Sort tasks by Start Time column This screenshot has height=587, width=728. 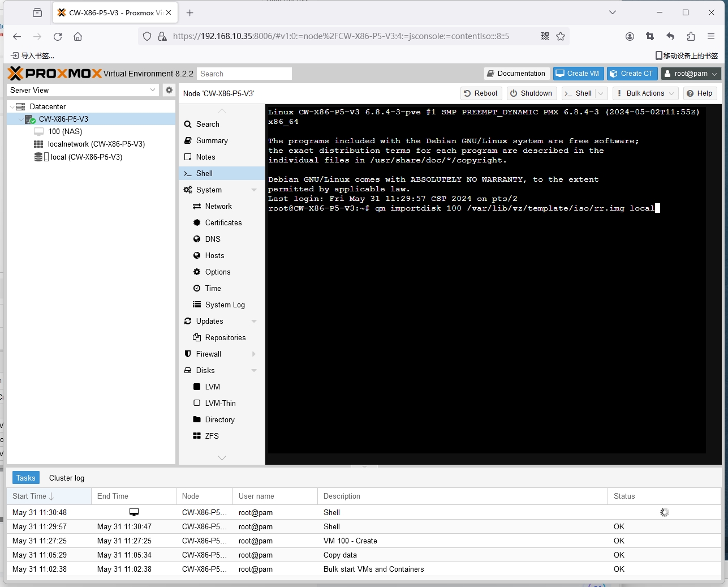tap(49, 496)
